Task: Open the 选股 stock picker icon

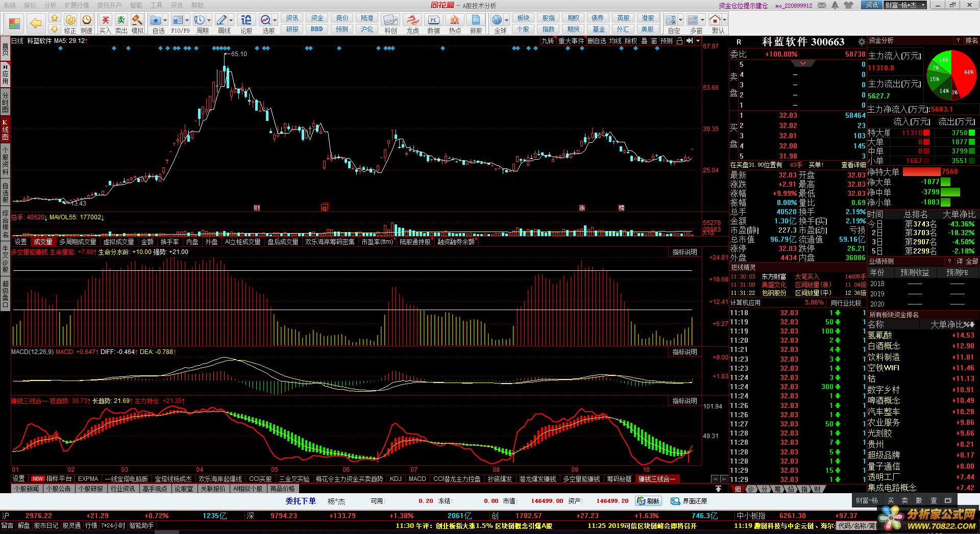Action: click(265, 20)
